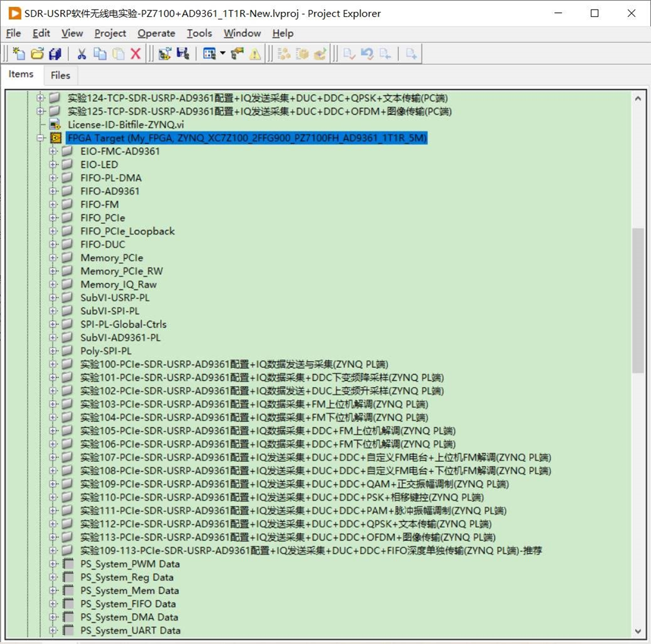Image resolution: width=651 pixels, height=644 pixels.
Task: Click the PS_System_UART Data memory icon
Action: 68,631
